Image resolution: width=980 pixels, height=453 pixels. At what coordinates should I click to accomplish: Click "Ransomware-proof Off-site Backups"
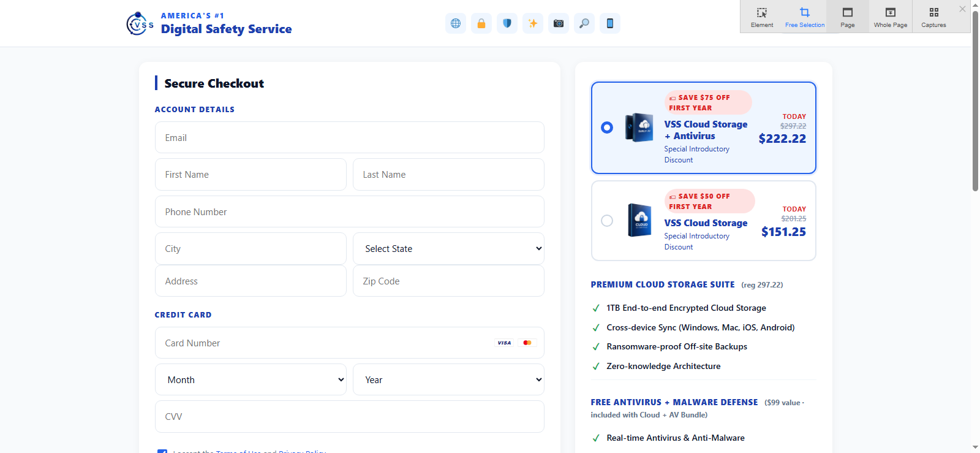(677, 346)
